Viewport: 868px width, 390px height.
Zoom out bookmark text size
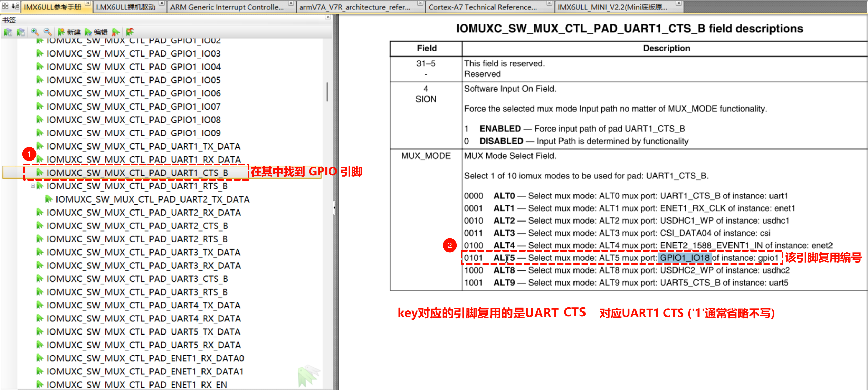click(48, 32)
